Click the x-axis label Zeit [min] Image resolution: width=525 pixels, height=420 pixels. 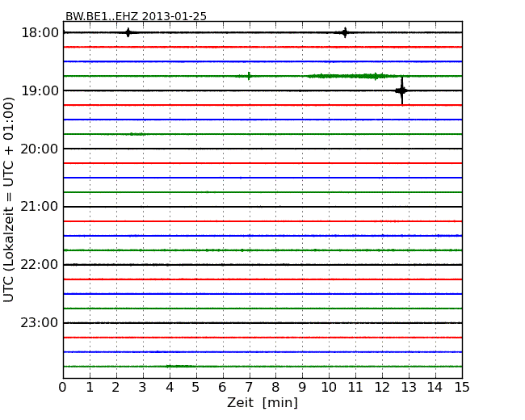pos(262,402)
